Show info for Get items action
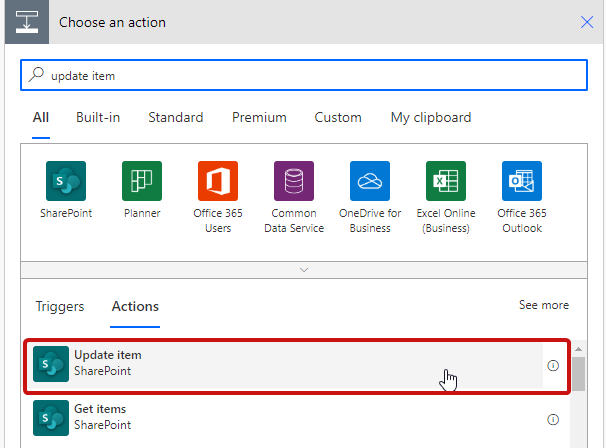This screenshot has height=448, width=606. [x=553, y=419]
